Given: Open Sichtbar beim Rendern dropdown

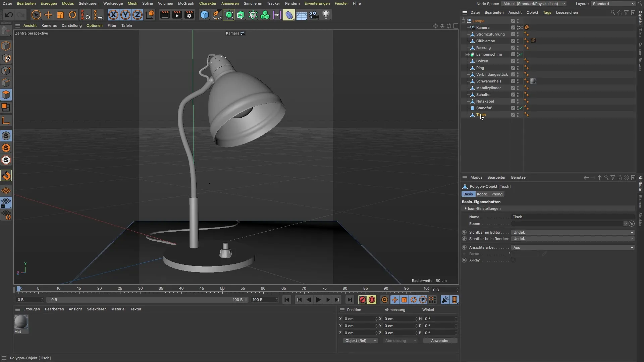Looking at the screenshot, I should [573, 239].
